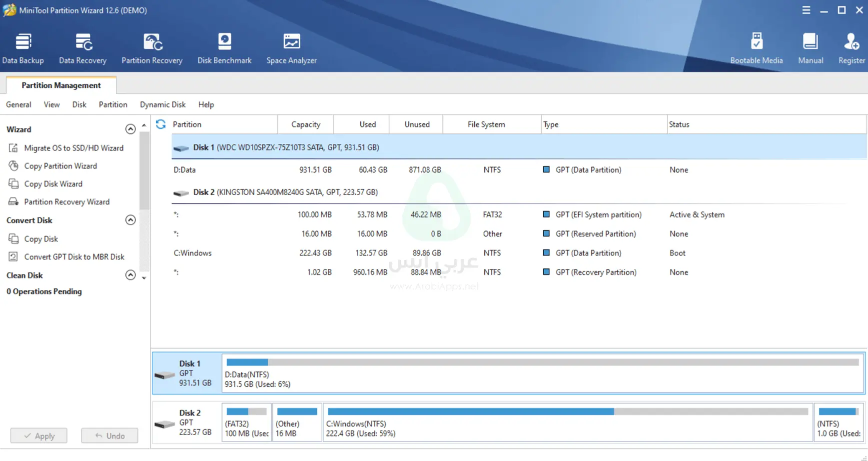
Task: Launch Migrate OS to SSD/HD Wizard
Action: [x=73, y=148]
